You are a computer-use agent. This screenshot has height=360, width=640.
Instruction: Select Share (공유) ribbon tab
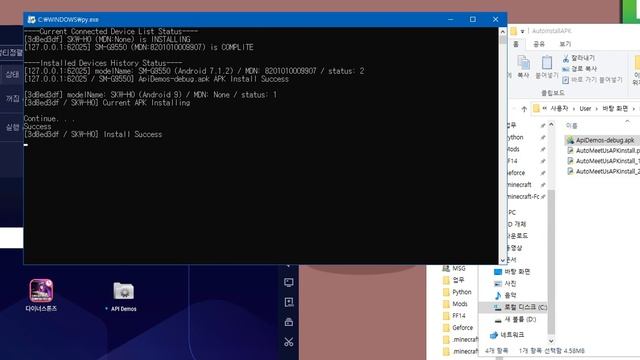coord(539,44)
